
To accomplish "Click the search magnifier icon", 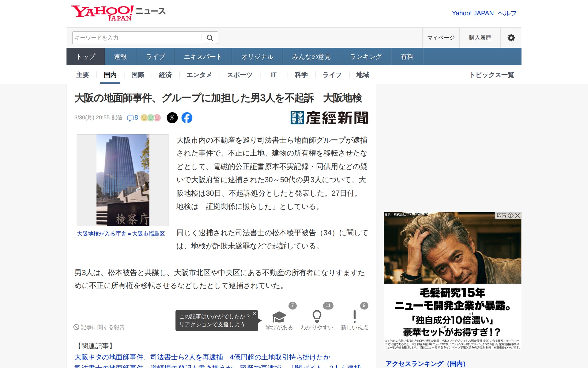I will pyautogui.click(x=210, y=38).
